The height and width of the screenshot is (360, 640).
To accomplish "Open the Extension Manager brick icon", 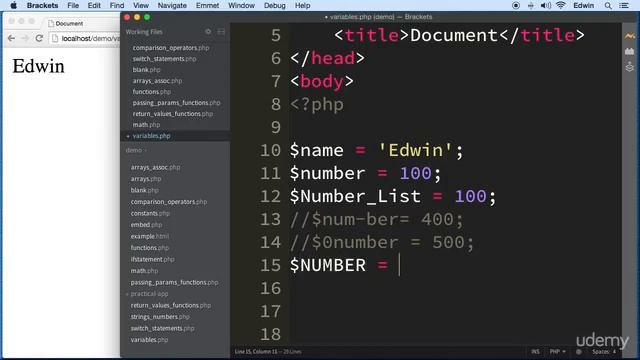I will click(629, 51).
